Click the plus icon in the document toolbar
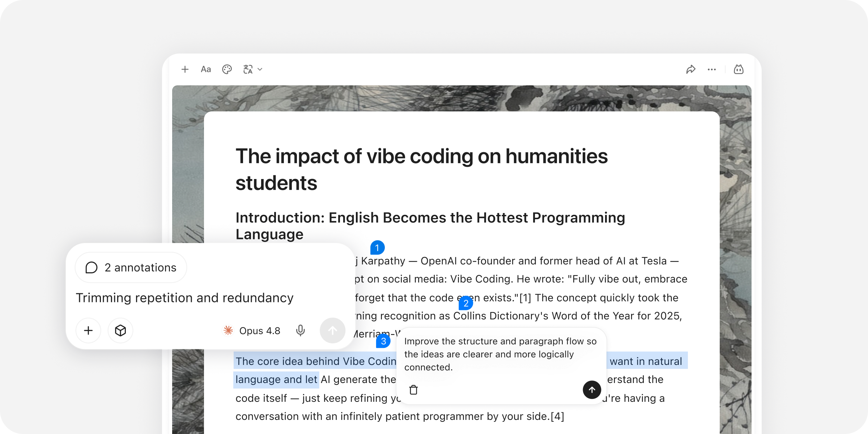 [x=185, y=69]
